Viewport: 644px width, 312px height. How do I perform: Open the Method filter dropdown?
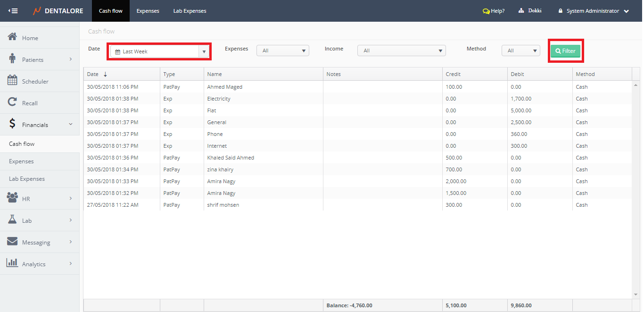click(520, 51)
